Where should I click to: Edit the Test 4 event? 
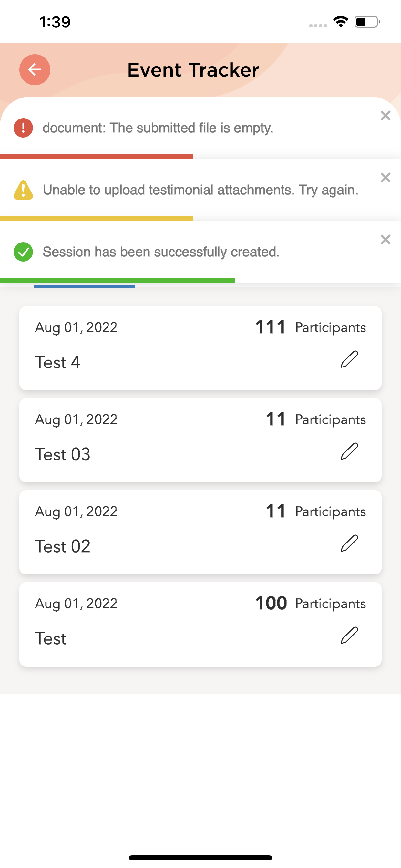349,359
